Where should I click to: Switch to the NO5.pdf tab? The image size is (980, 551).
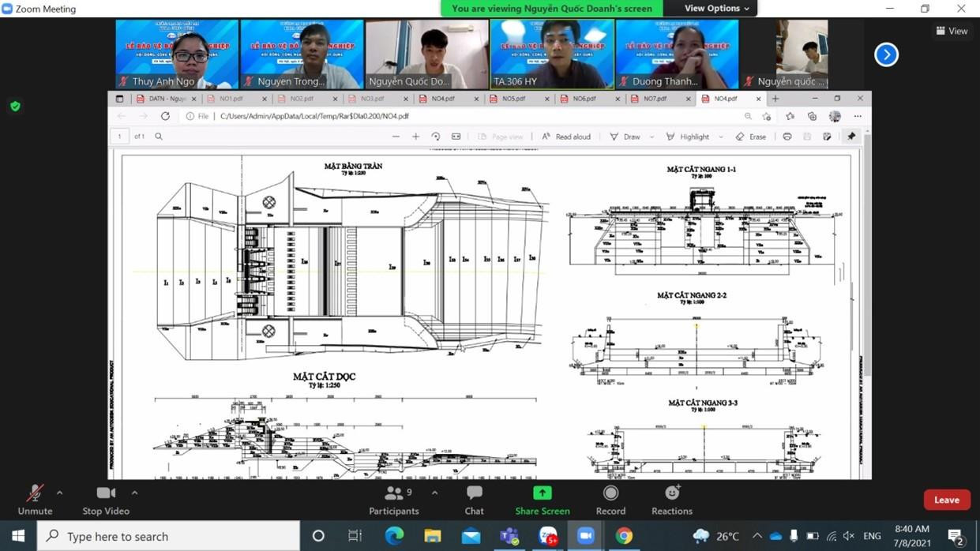[x=515, y=99]
